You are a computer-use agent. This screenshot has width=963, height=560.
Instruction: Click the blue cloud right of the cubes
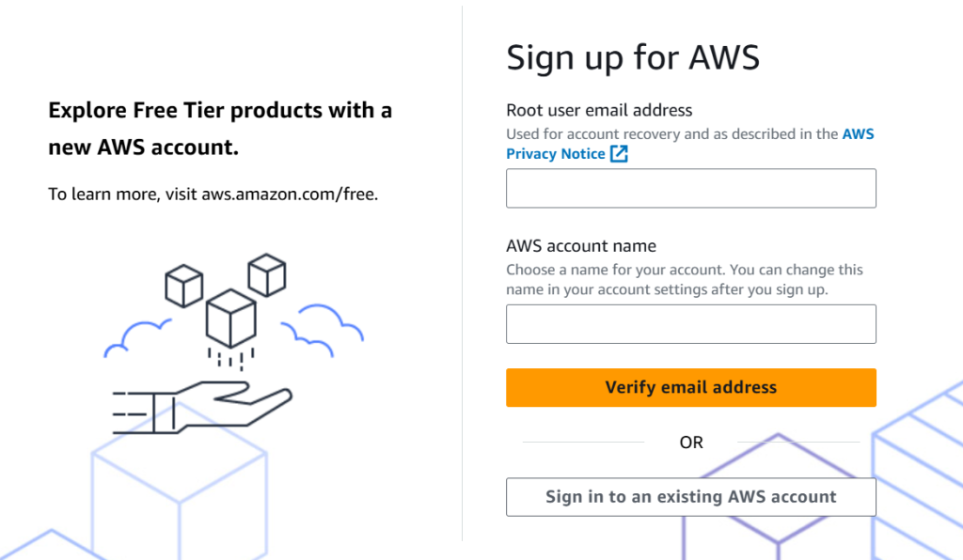(x=324, y=329)
